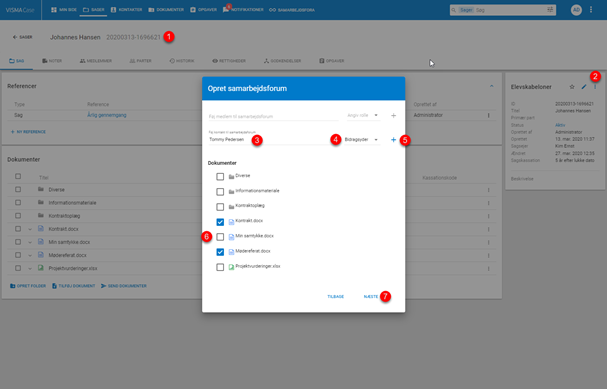607x389 pixels.
Task: Click the Næste button
Action: pyautogui.click(x=370, y=296)
